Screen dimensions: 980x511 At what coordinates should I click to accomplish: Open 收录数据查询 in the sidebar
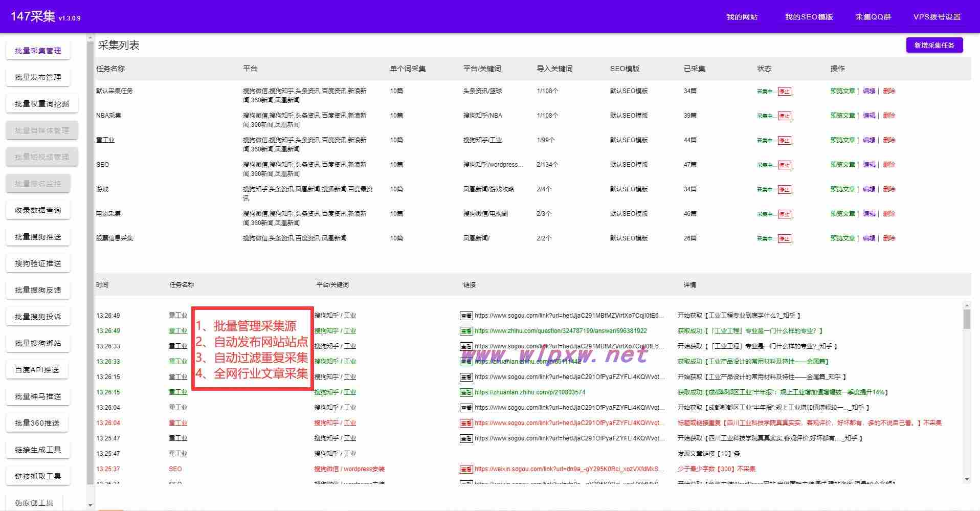point(38,210)
